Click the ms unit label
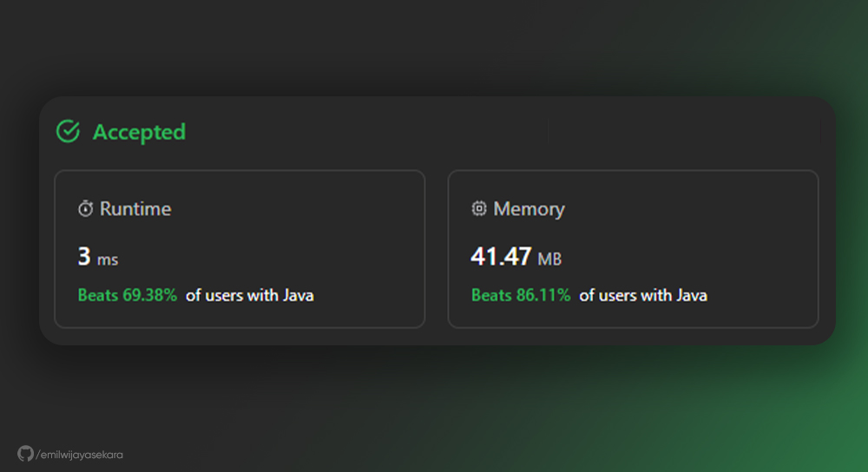868x472 pixels. tap(108, 259)
